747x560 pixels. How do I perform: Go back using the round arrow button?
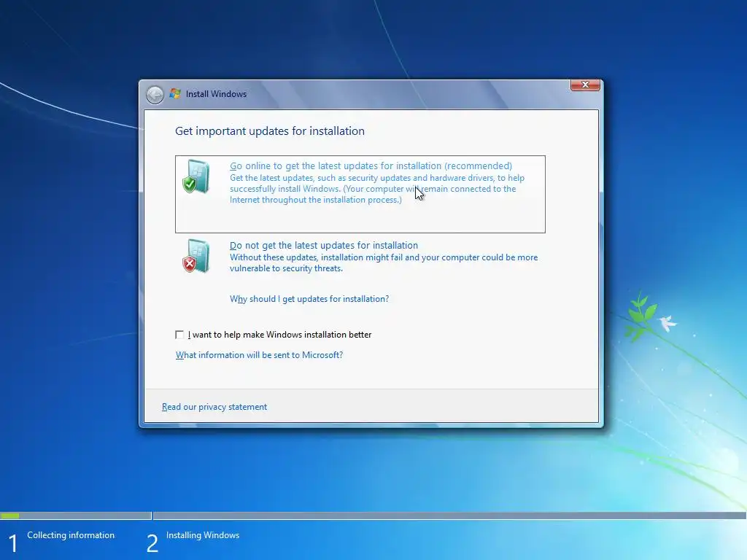coord(155,94)
